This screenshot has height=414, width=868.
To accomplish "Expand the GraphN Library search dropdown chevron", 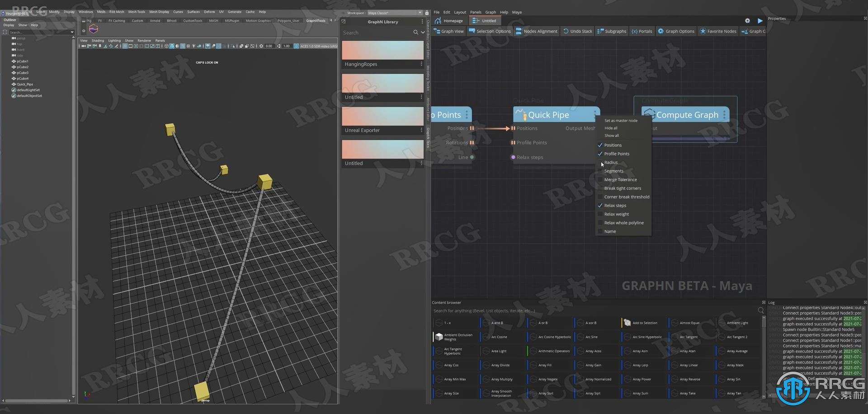I will point(423,33).
